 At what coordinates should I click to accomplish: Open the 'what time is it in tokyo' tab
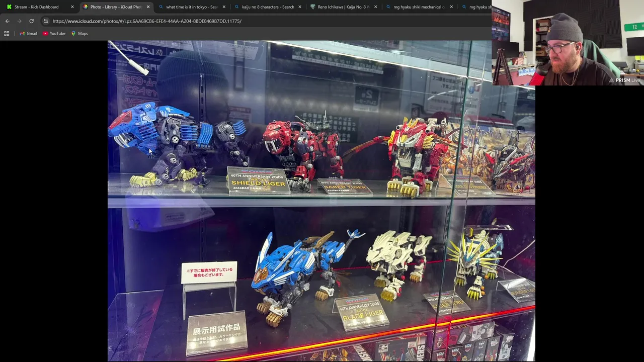pos(191,7)
